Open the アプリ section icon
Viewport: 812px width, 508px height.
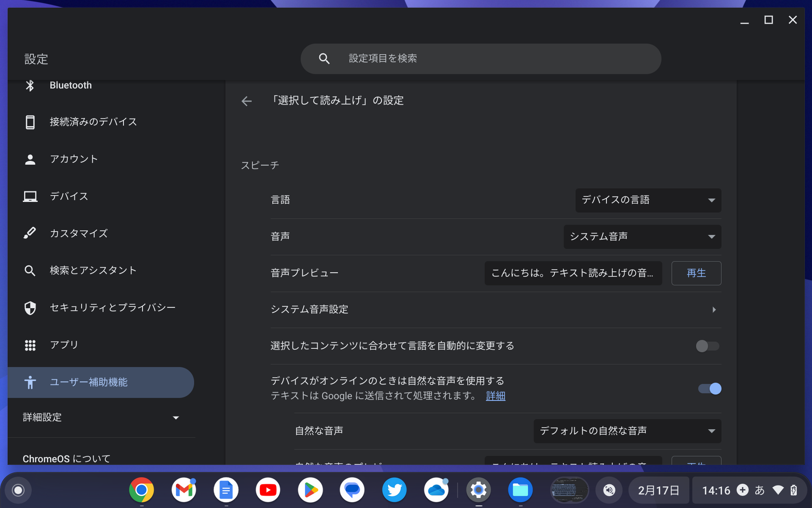pos(63,345)
